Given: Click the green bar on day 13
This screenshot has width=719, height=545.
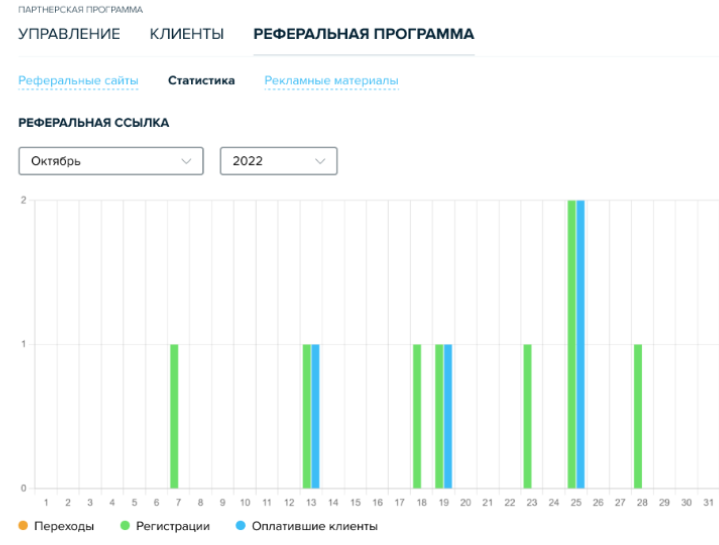Looking at the screenshot, I should click(307, 416).
